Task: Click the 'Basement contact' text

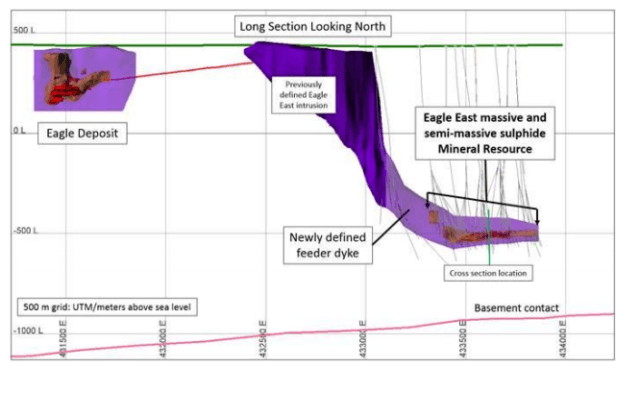Action: 516,308
